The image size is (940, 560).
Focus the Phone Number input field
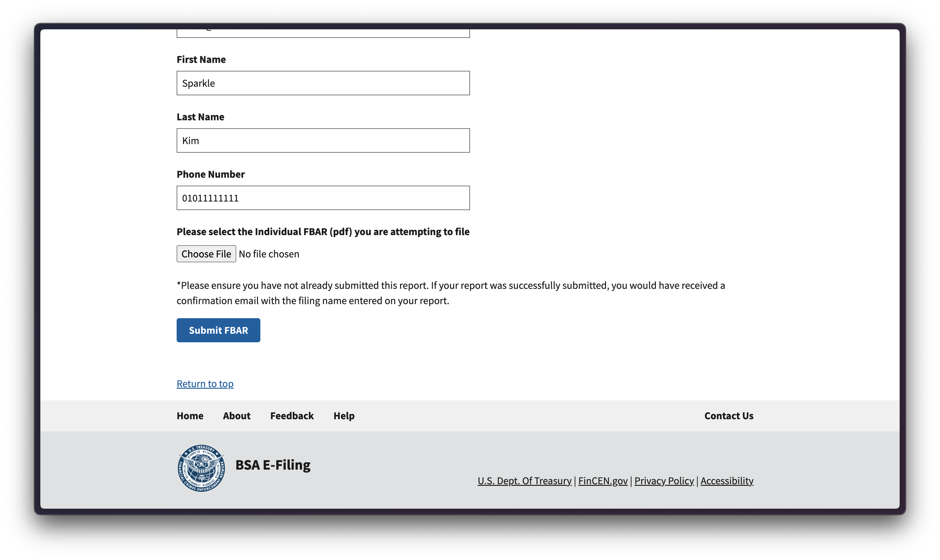323,198
